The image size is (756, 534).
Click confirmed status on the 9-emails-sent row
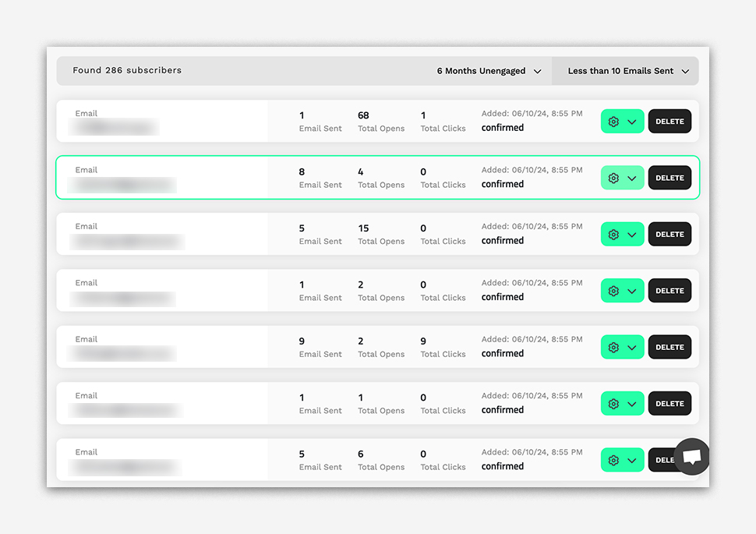[503, 353]
